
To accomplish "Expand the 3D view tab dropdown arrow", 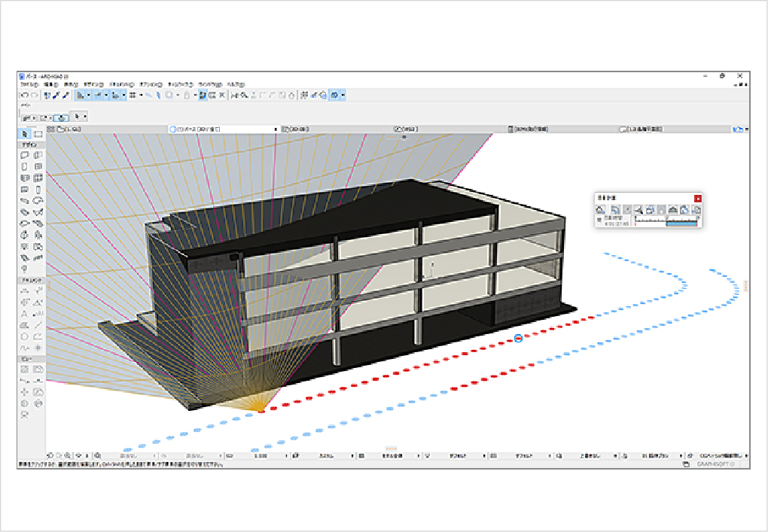I will [x=276, y=129].
